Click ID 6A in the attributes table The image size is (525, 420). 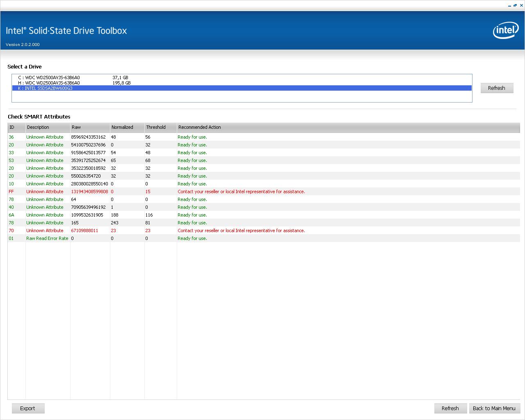click(11, 215)
